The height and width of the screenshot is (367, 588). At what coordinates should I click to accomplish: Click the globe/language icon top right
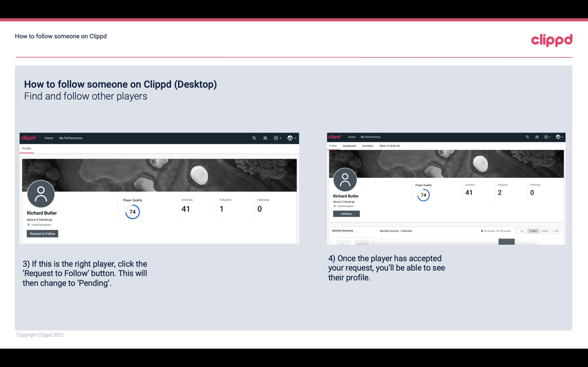click(x=558, y=137)
